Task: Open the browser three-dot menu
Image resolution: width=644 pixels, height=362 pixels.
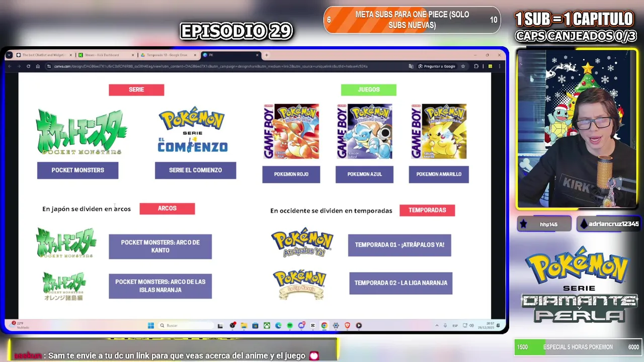Action: pos(500,66)
